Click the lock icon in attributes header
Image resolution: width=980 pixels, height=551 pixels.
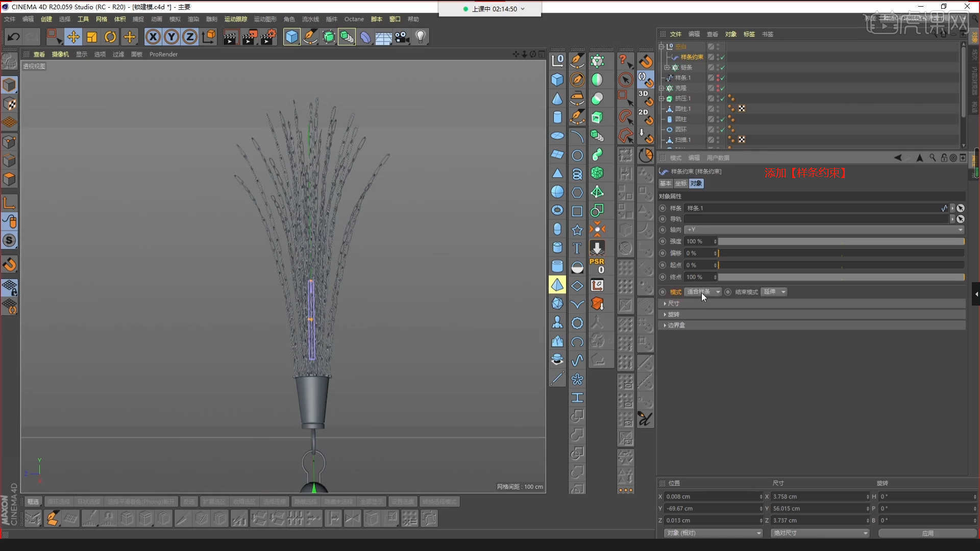pyautogui.click(x=944, y=158)
